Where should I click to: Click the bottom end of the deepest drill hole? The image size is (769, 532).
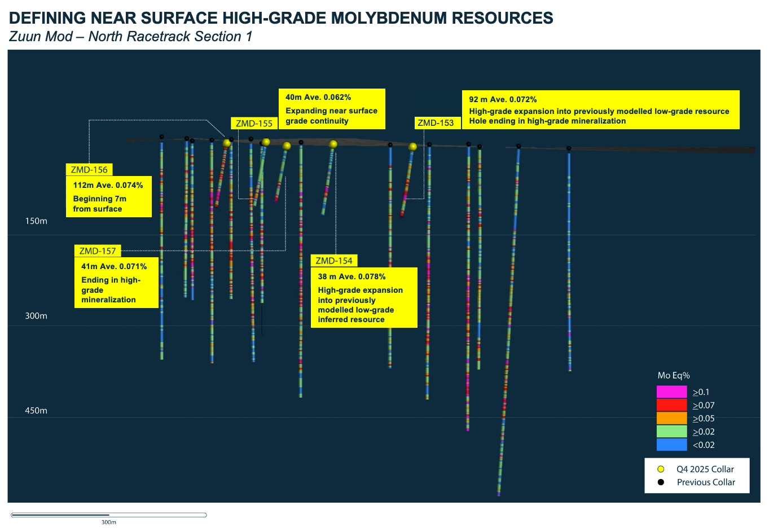click(x=499, y=494)
